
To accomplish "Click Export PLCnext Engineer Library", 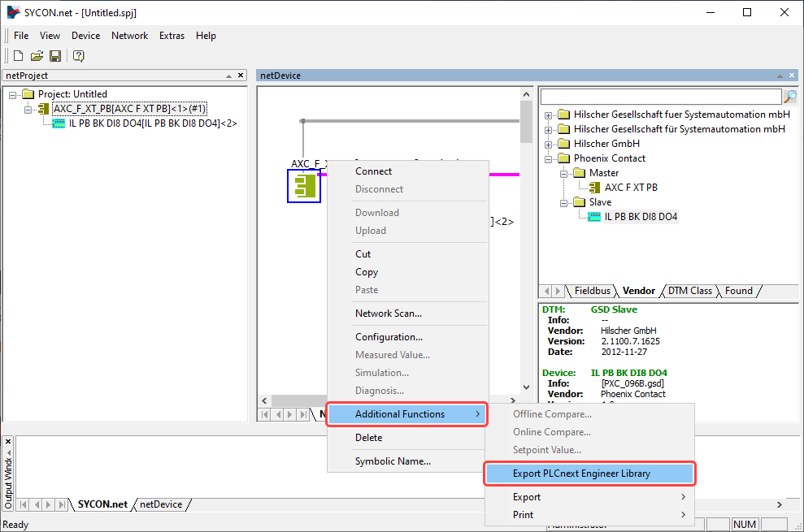I will (x=589, y=474).
